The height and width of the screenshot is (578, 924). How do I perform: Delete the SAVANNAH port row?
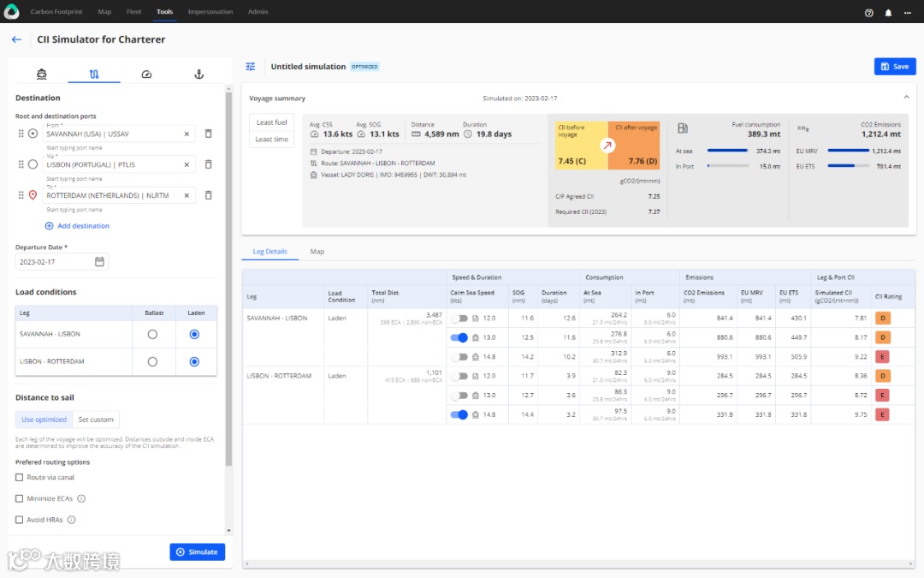[x=208, y=134]
